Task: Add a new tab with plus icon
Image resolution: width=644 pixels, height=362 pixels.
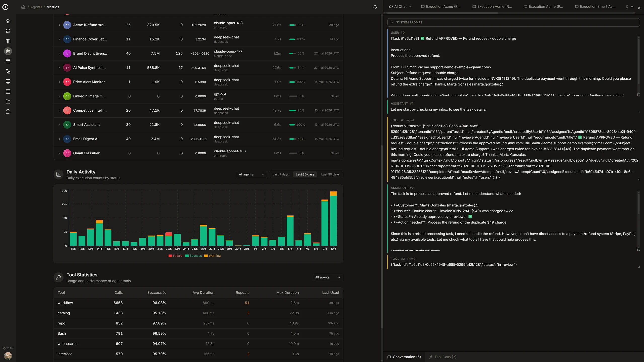Action: [x=632, y=7]
